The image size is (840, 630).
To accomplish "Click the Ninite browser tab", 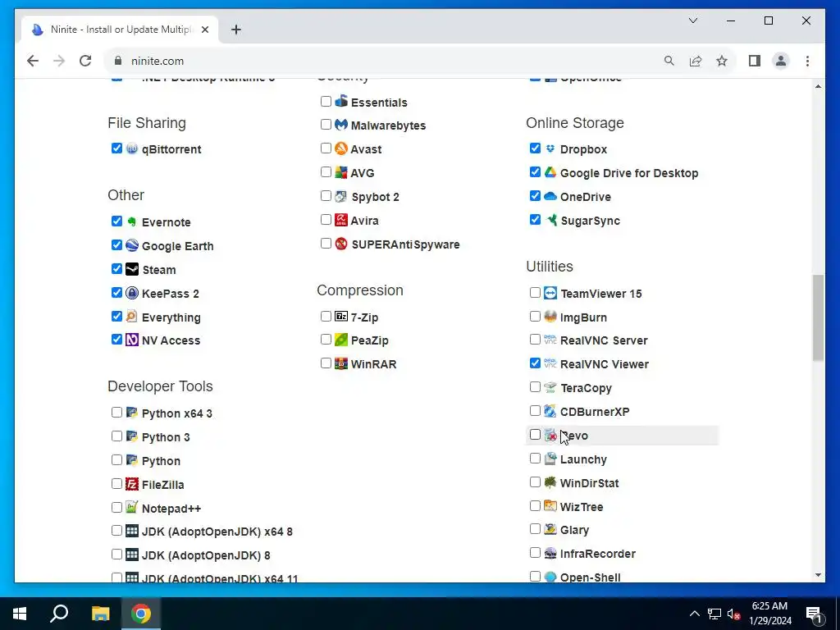I will tap(120, 30).
